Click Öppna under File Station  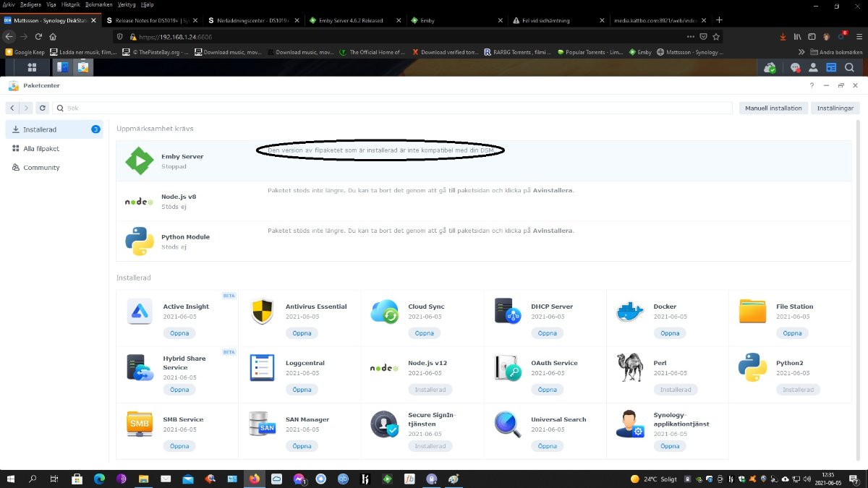pos(792,333)
